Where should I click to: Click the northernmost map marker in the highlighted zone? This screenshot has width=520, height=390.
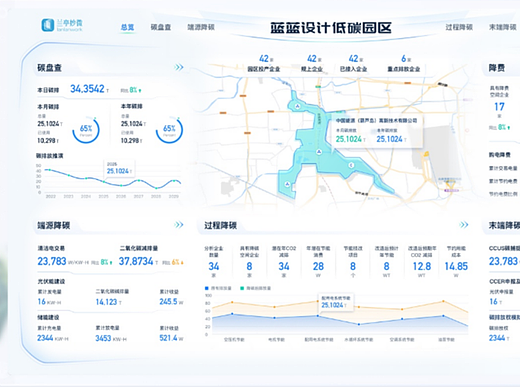298,106
